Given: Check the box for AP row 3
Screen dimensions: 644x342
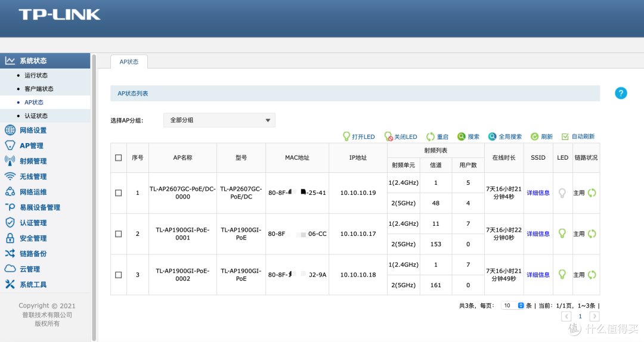Looking at the screenshot, I should tap(118, 275).
